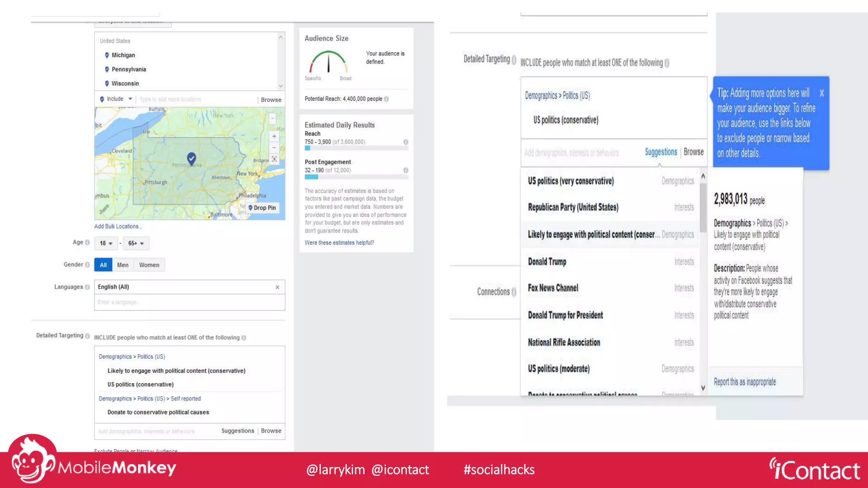Screen dimensions: 868x488
Task: Click the map zoom out minus button
Action: (x=274, y=148)
